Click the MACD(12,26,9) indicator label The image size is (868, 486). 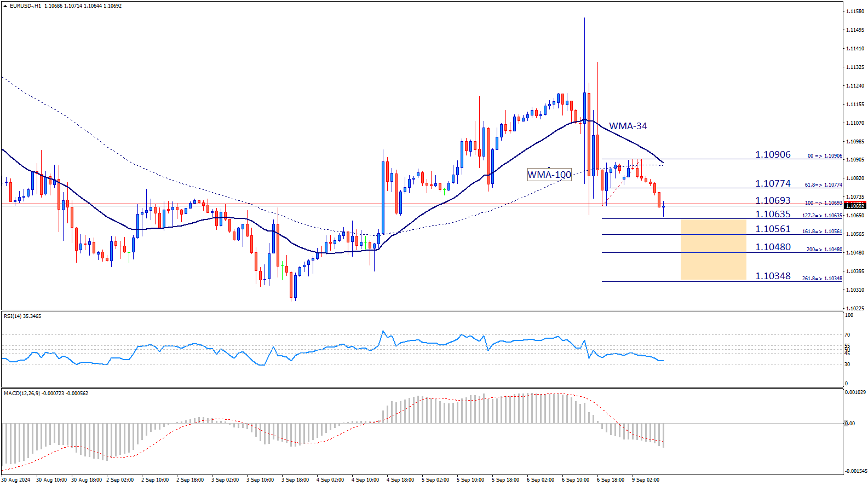click(45, 394)
